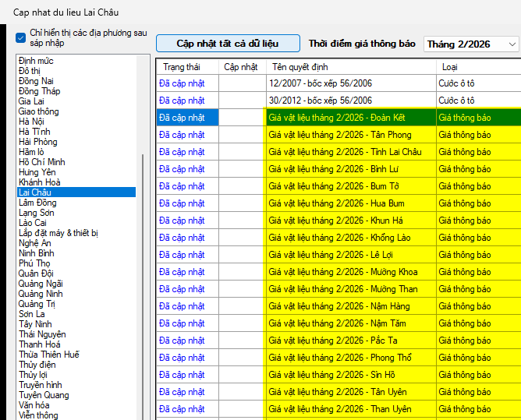
Task: Click the 'Cập nhật tất cả dữ liệu' button
Action: [227, 44]
